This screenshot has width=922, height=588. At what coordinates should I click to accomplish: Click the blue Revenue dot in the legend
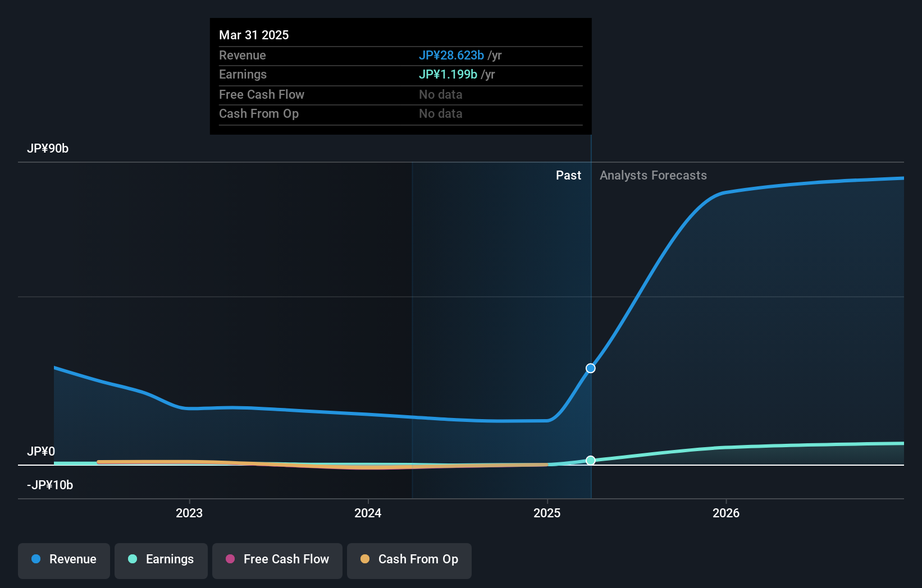[35, 559]
